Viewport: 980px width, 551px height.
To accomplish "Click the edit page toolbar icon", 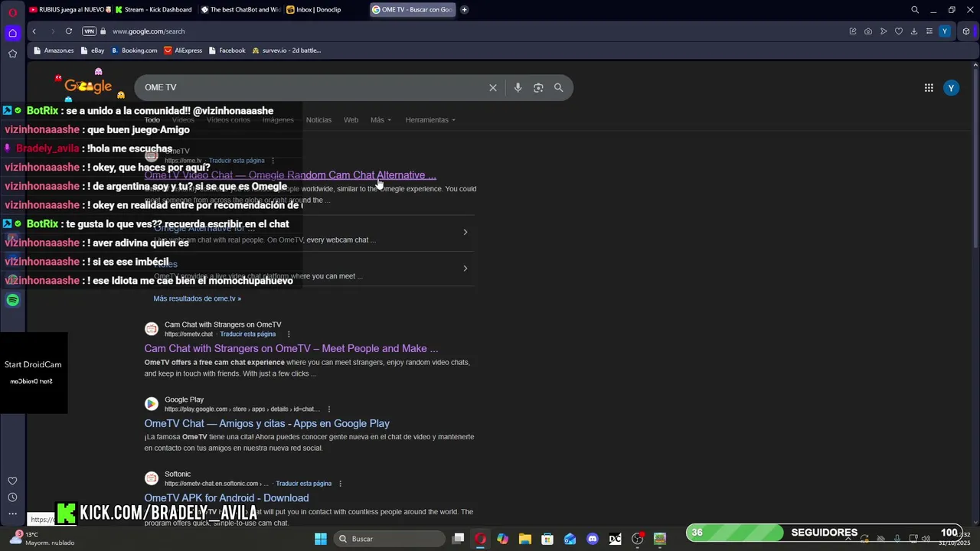I will [853, 31].
